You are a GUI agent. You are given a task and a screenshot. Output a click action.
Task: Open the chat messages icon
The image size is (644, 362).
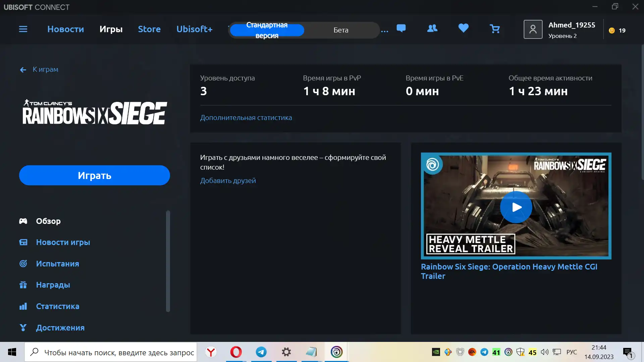[401, 28]
